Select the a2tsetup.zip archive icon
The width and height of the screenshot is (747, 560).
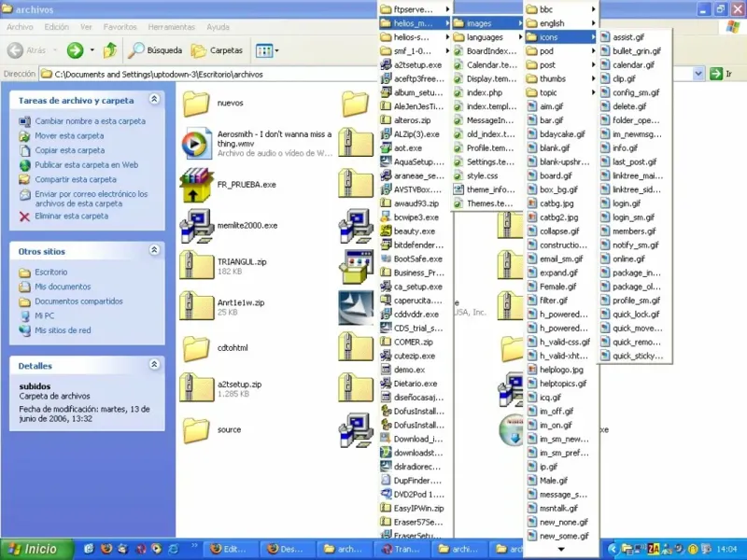(x=196, y=388)
